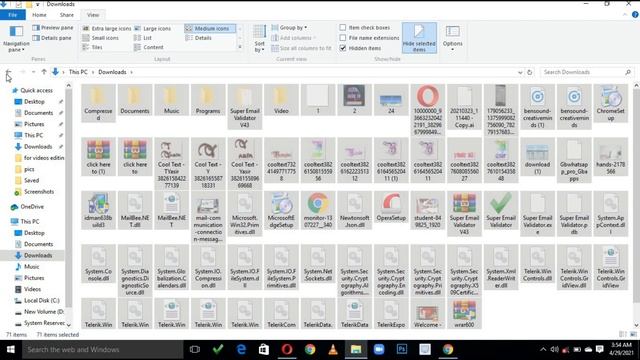Select the idman638build3 installer icon
The width and height of the screenshot is (640, 360).
click(x=98, y=210)
